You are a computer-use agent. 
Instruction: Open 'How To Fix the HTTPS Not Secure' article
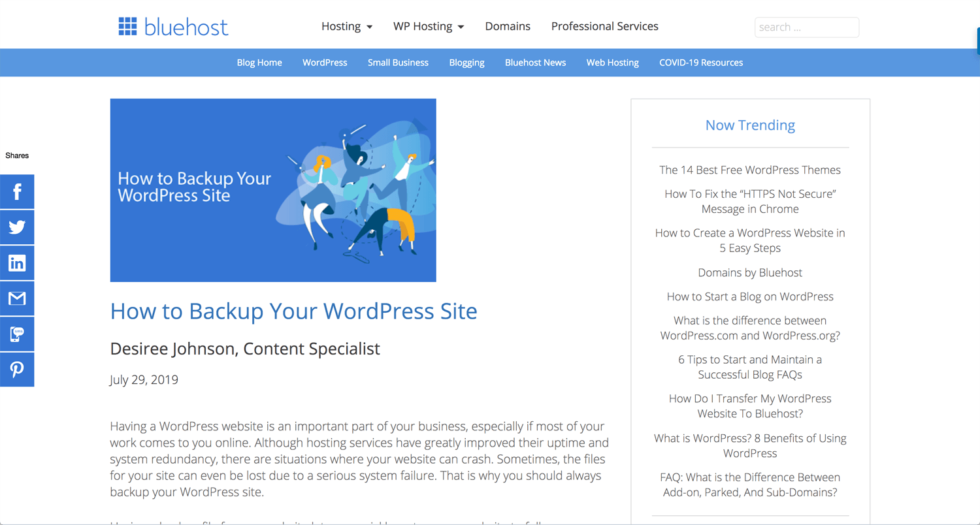click(x=750, y=201)
